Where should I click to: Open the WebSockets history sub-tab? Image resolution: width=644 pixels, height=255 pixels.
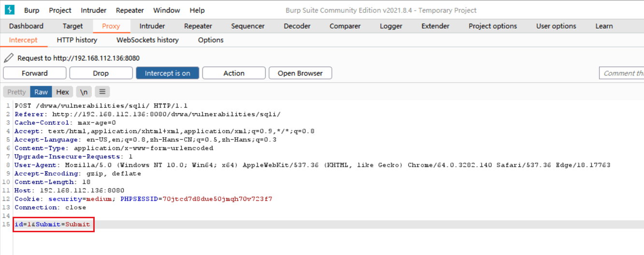click(x=147, y=40)
